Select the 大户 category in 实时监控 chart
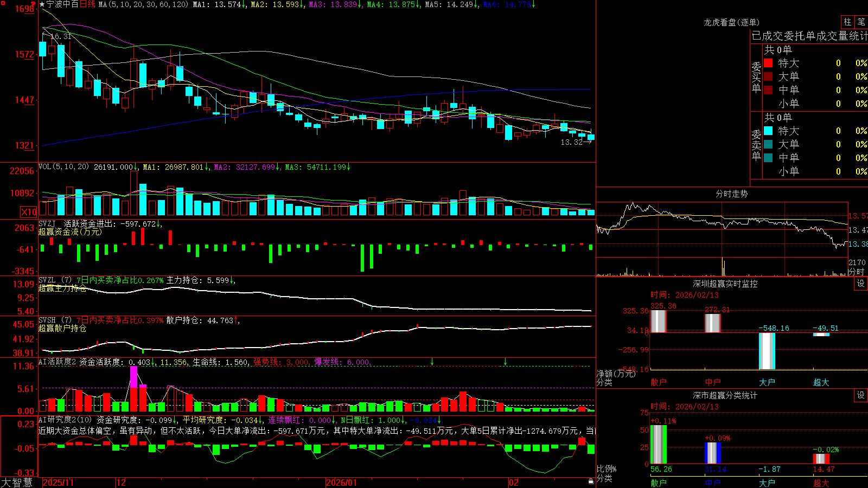The width and height of the screenshot is (868, 488). coord(767,382)
